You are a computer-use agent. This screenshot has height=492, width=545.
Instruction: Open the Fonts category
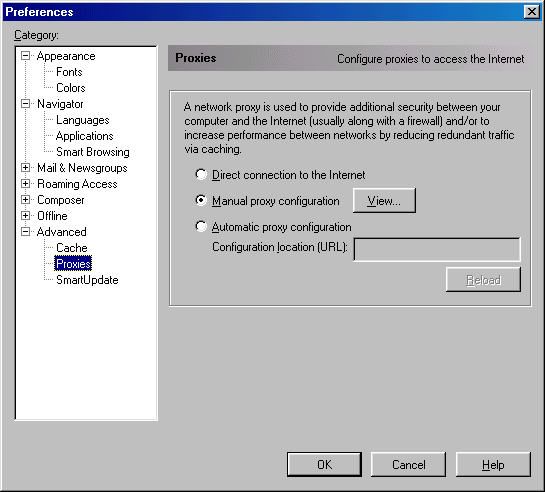(x=69, y=72)
